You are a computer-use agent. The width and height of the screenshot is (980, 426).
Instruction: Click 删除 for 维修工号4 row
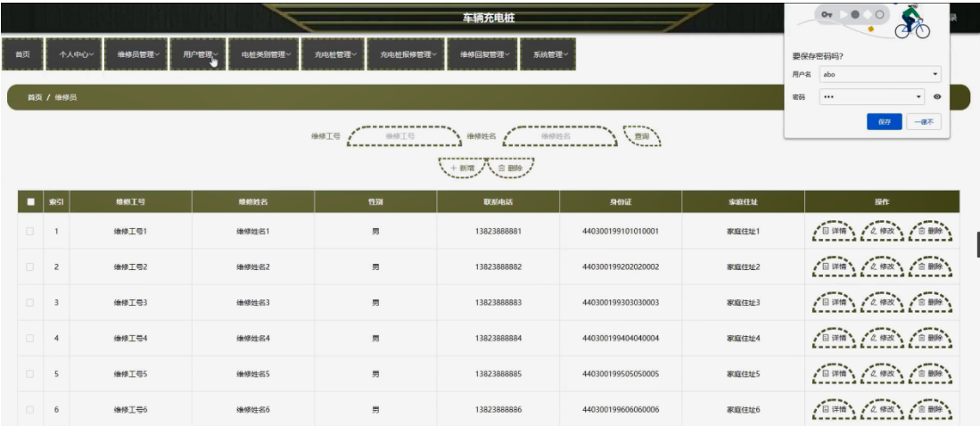[931, 338]
